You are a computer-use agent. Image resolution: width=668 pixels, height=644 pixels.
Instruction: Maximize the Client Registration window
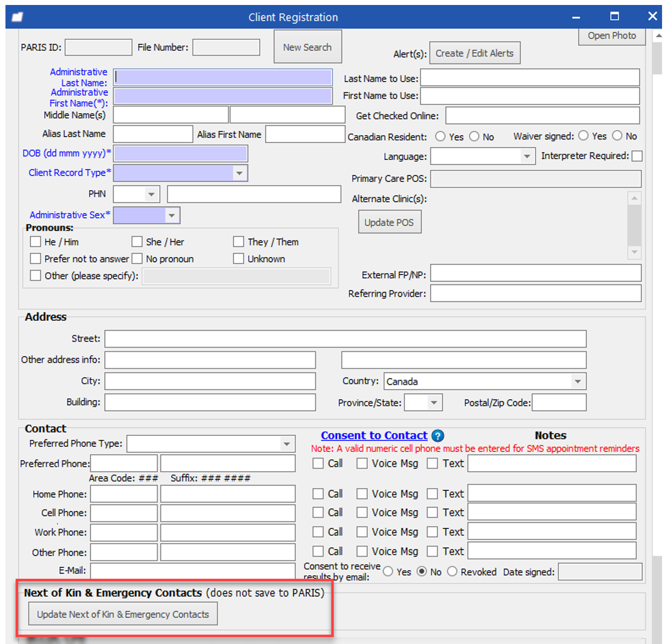(614, 16)
